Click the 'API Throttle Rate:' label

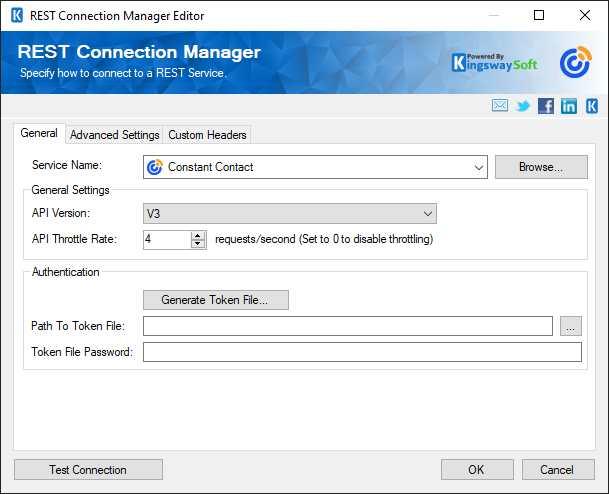tap(74, 238)
